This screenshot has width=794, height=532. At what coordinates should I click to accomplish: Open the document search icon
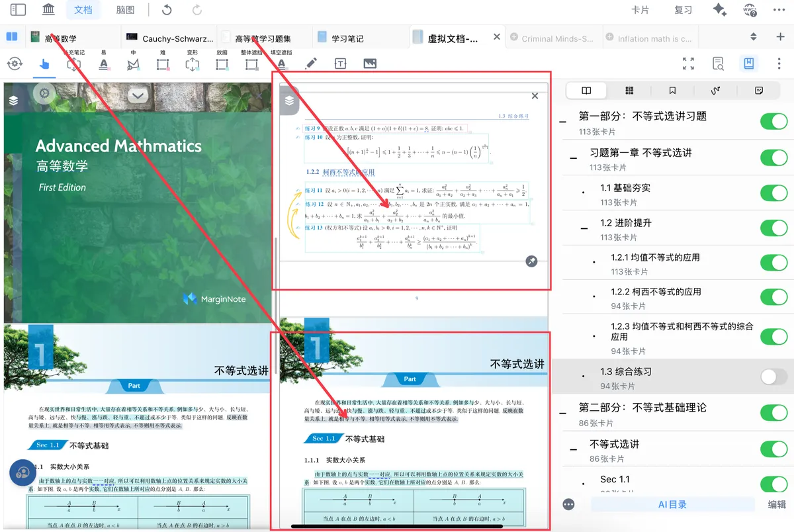point(719,64)
